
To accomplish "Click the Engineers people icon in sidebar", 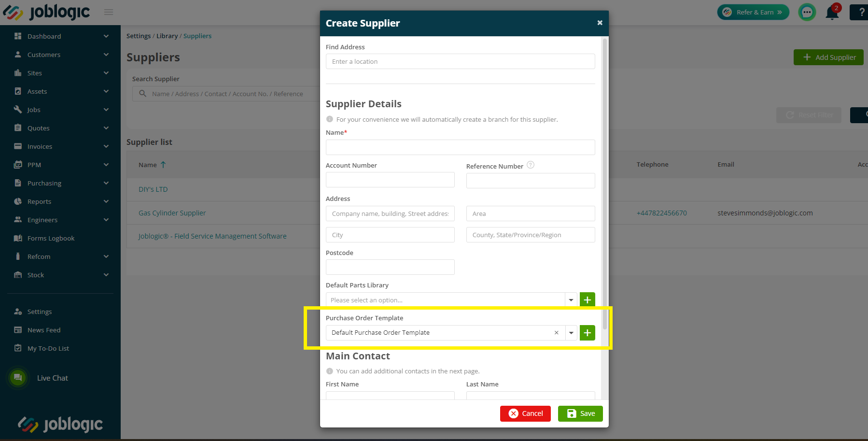I will [18, 220].
